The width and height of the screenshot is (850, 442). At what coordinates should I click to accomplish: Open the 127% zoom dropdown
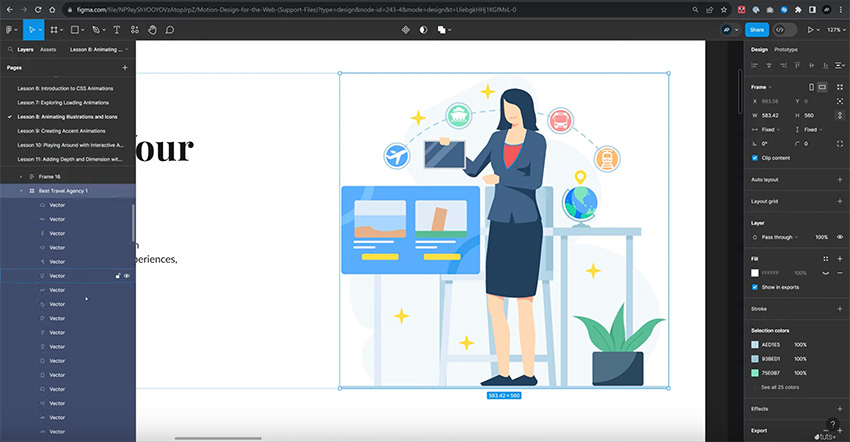pos(835,30)
